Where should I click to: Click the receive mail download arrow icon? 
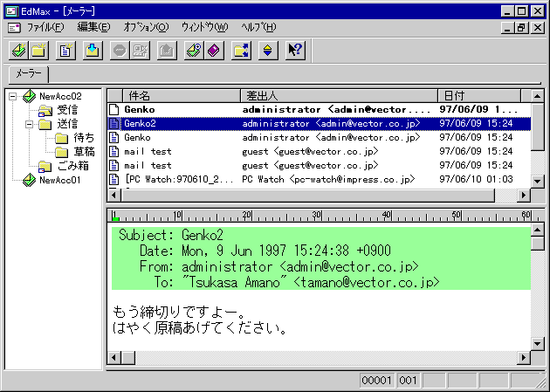tap(93, 51)
